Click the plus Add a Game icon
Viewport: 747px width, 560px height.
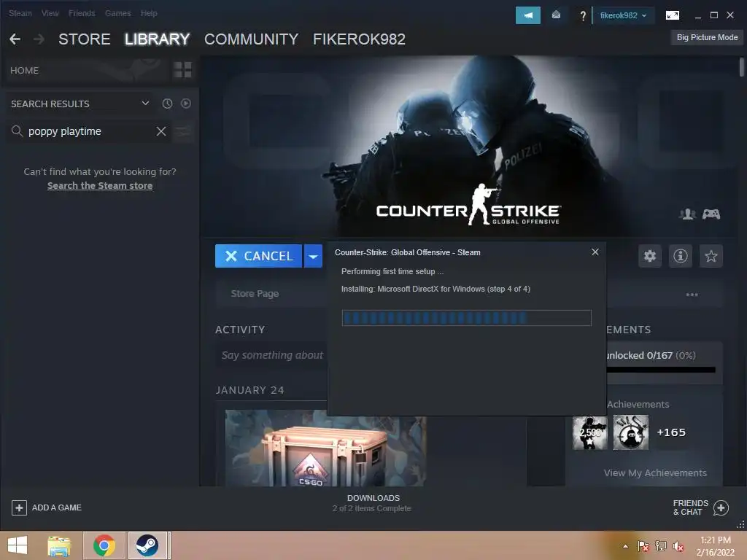click(x=19, y=507)
